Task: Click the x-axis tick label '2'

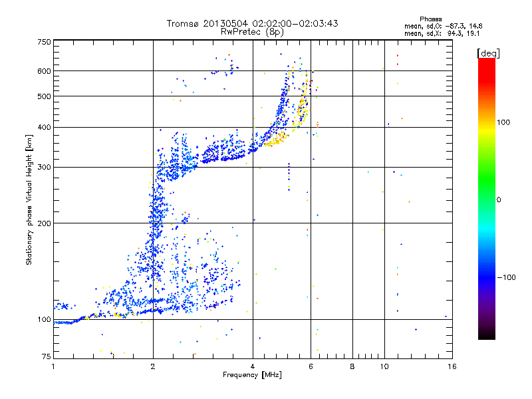Action: pos(153,366)
